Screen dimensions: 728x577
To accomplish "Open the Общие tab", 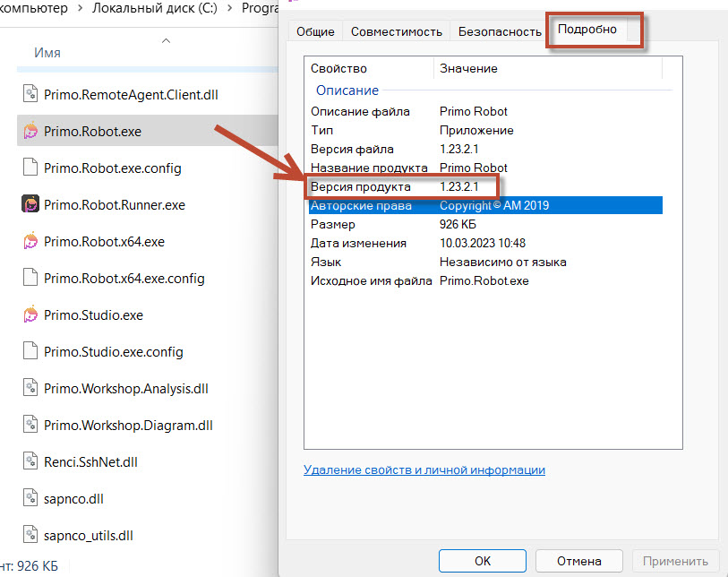I will pyautogui.click(x=315, y=31).
